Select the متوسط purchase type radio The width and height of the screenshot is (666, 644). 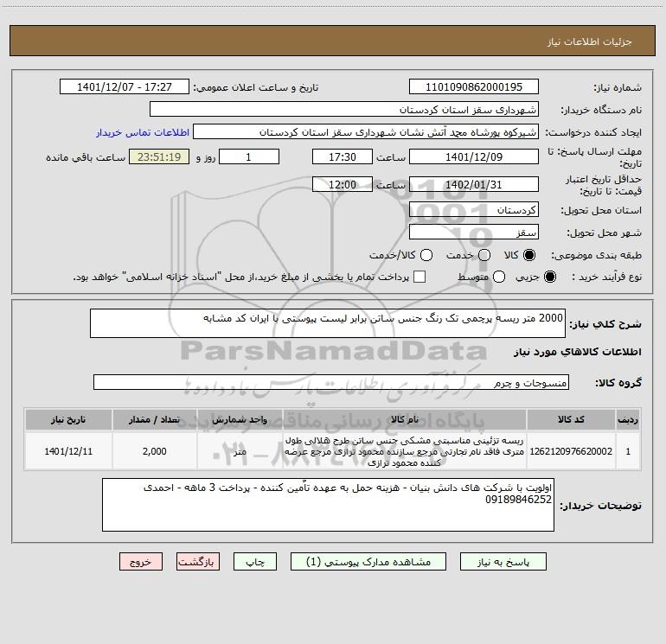pos(499,277)
